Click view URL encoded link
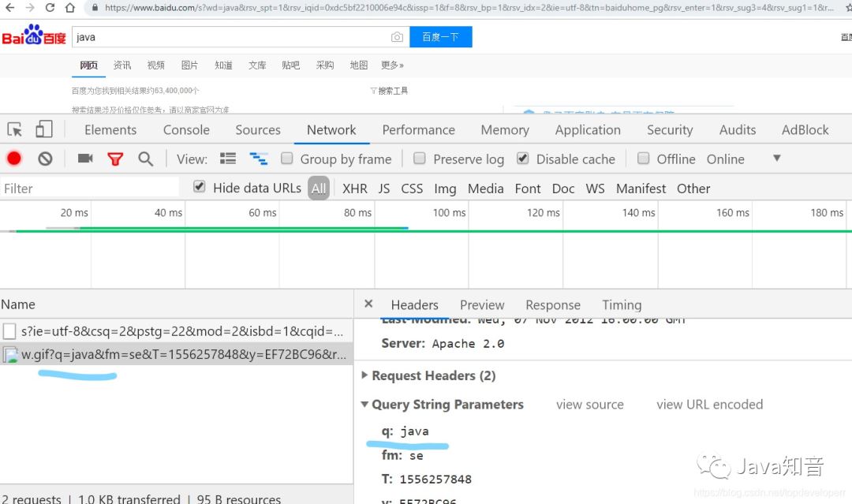Image resolution: width=852 pixels, height=504 pixels. tap(710, 405)
